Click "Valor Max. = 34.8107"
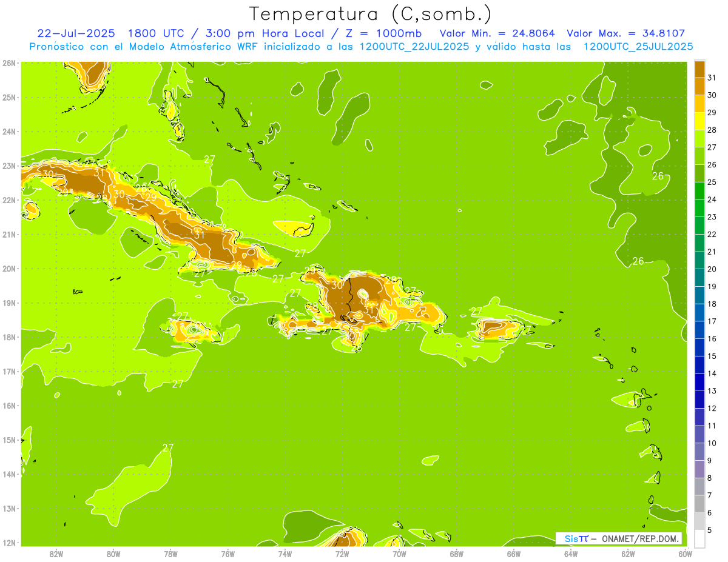 626,33
